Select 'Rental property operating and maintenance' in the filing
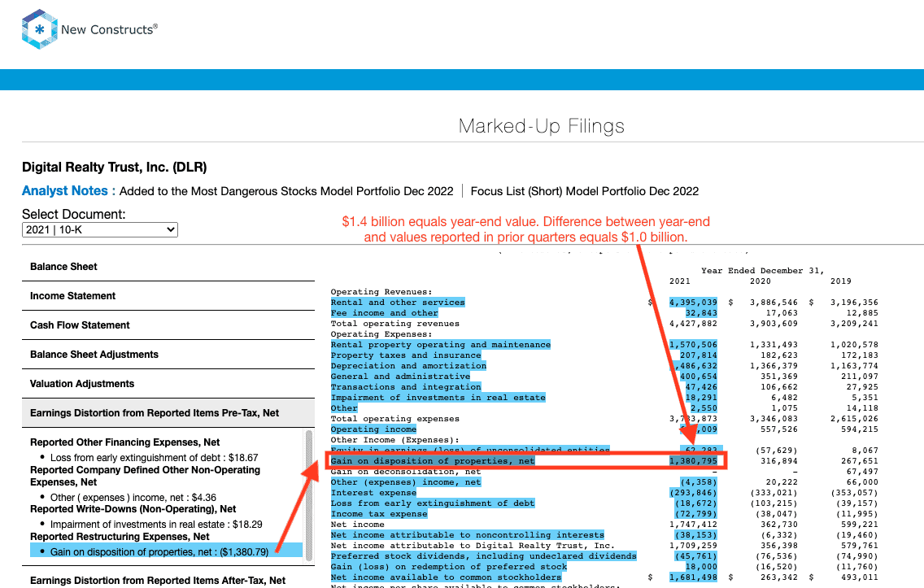924x588 pixels. click(441, 345)
